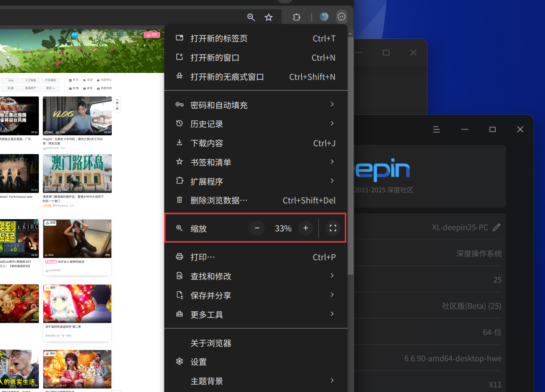
Task: Open the 历史 history icon in page header
Action: click(x=125, y=34)
